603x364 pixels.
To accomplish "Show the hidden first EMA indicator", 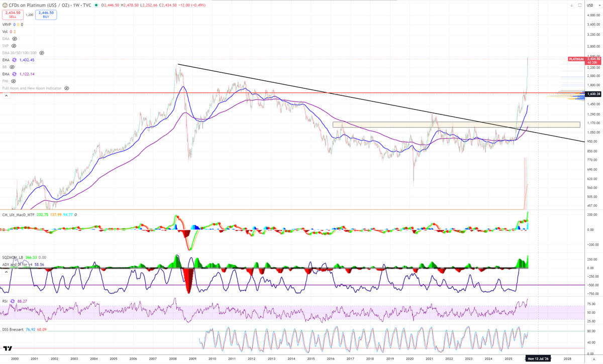I will coord(15,39).
